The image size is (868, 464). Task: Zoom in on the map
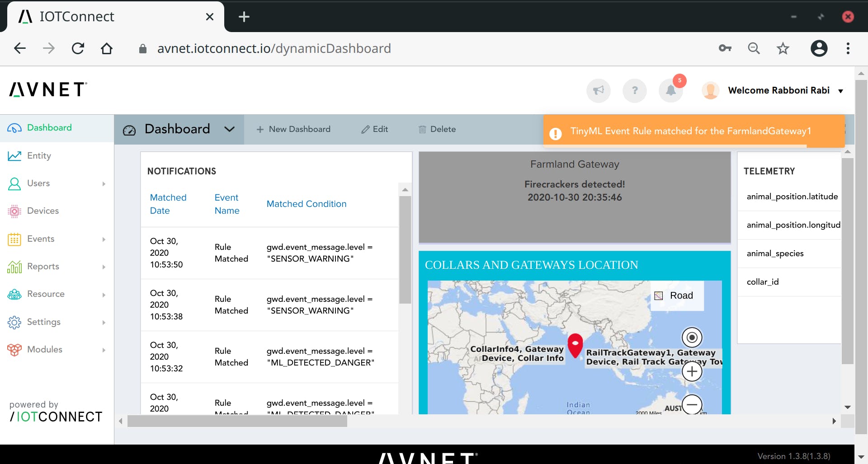coord(692,371)
